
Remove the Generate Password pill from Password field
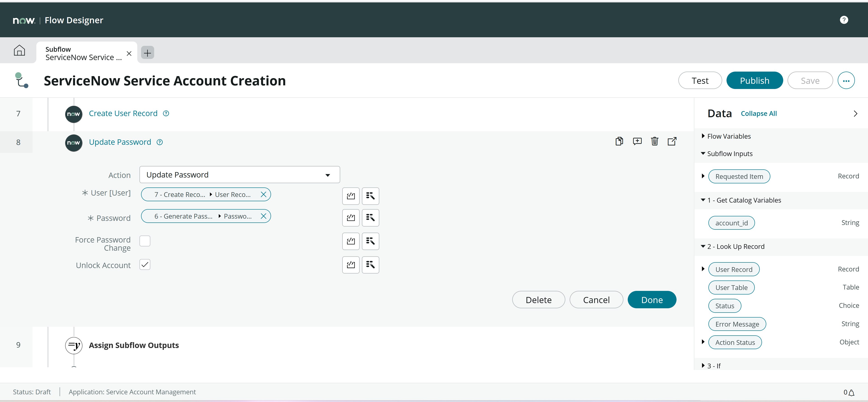264,216
